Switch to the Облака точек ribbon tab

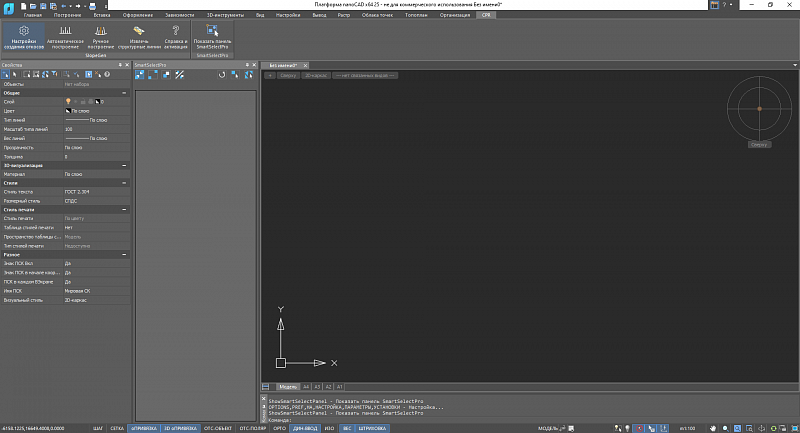coord(378,15)
